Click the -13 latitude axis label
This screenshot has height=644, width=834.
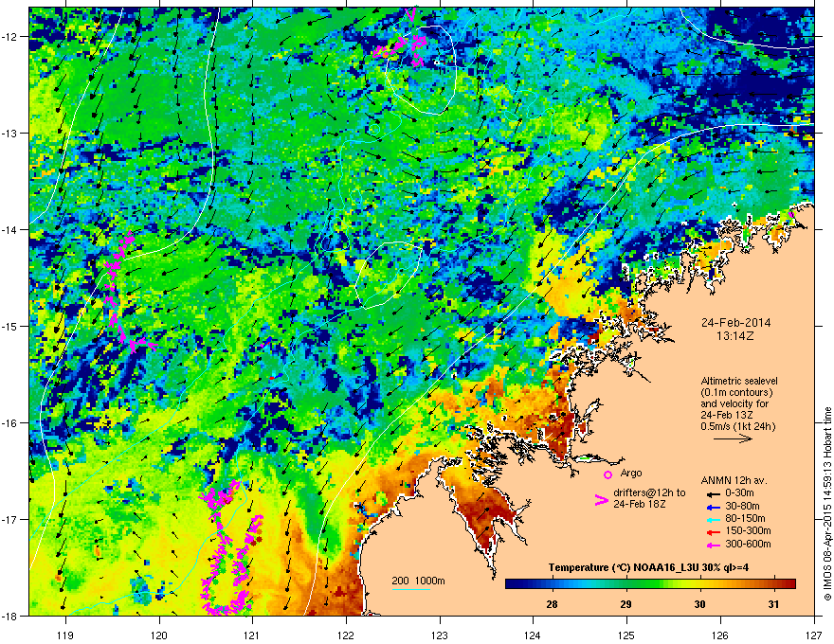coord(11,133)
